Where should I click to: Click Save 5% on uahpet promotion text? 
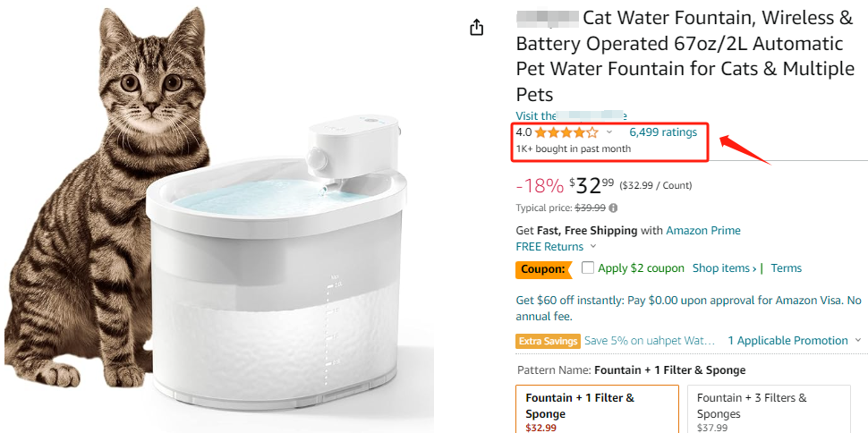(650, 341)
